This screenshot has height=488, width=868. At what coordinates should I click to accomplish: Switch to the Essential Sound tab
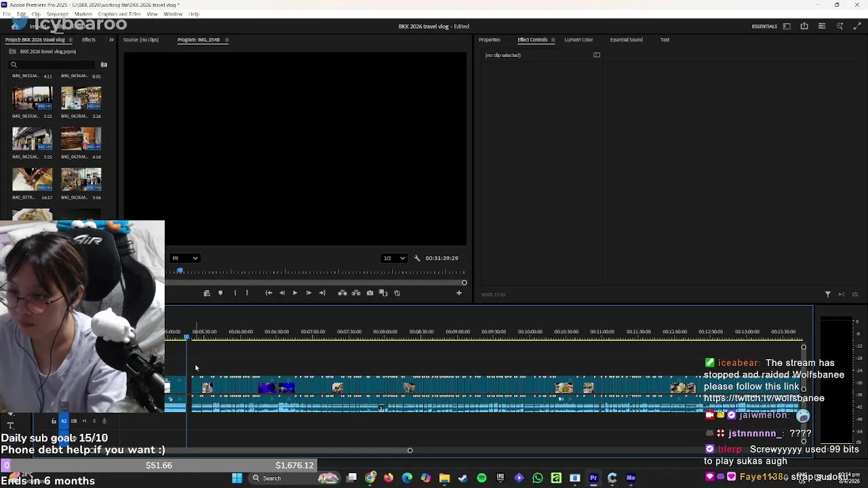coord(626,40)
